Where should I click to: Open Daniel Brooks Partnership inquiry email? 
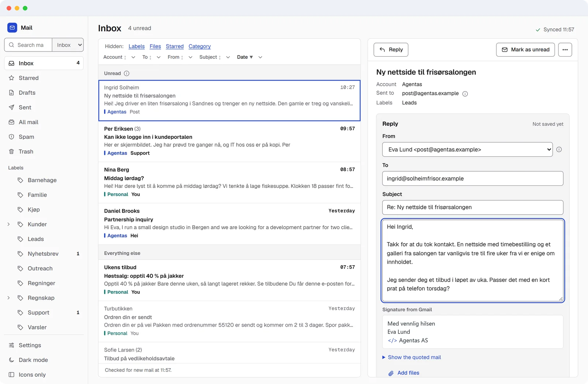pos(229,224)
